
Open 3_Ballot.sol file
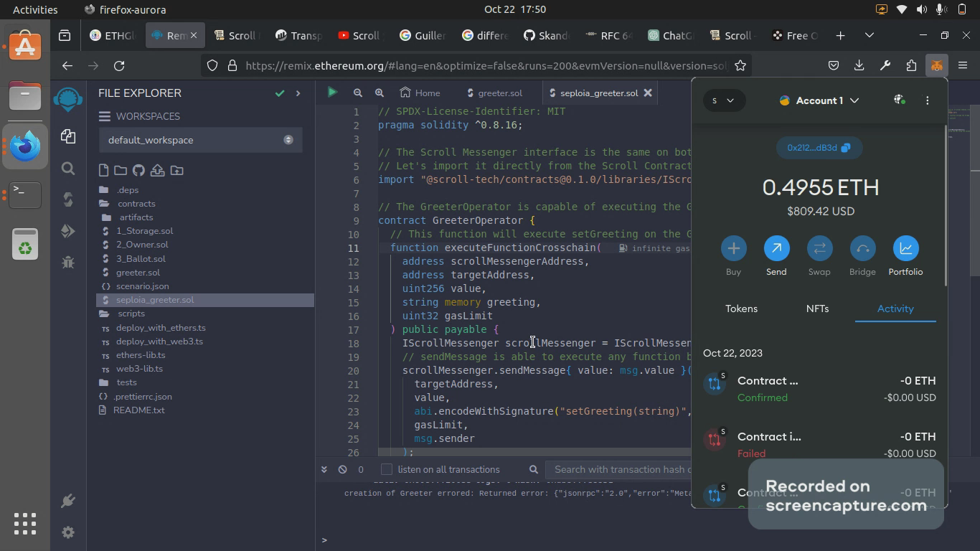pyautogui.click(x=141, y=259)
